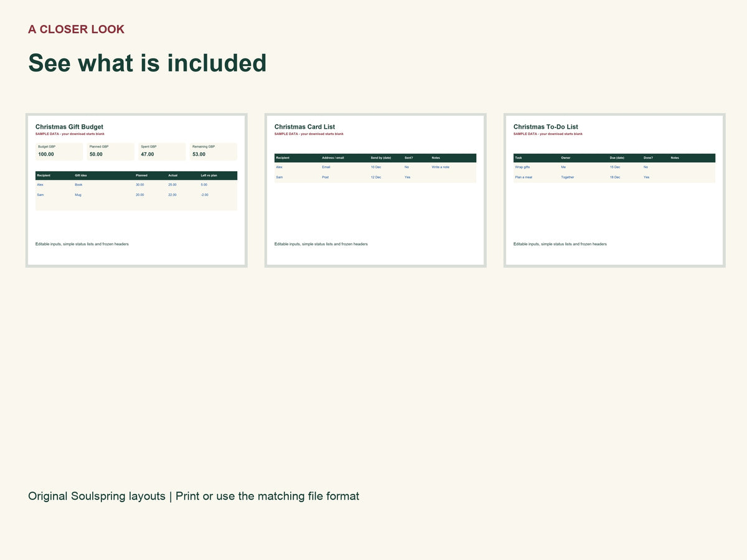
Task: Select the 'Wrap gifts' task cell
Action: point(522,167)
